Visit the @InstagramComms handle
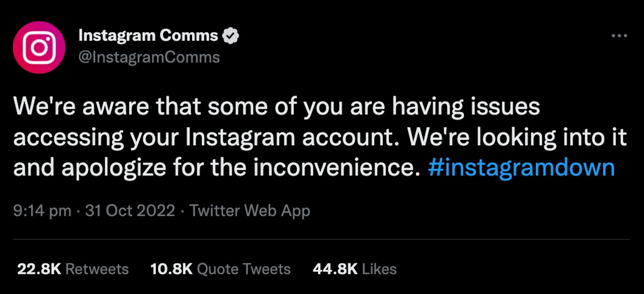 [x=149, y=57]
